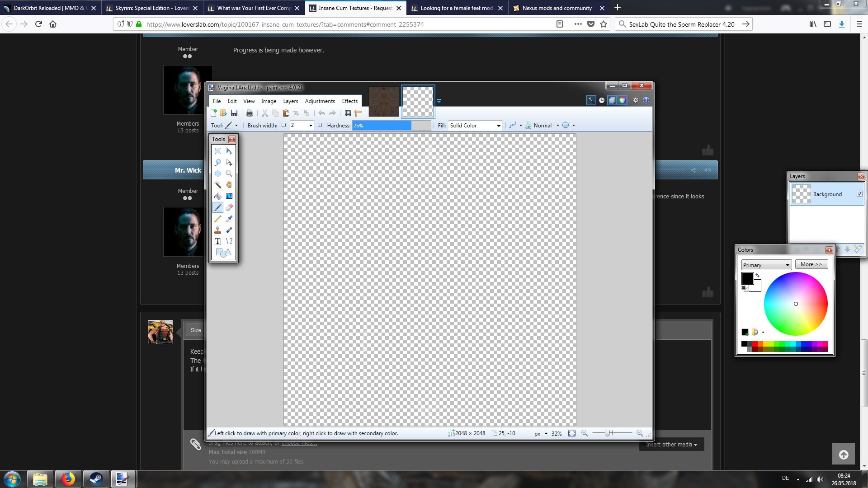The height and width of the screenshot is (488, 868).
Task: Uncheck Background layer visibility checkbox
Action: pos(859,194)
